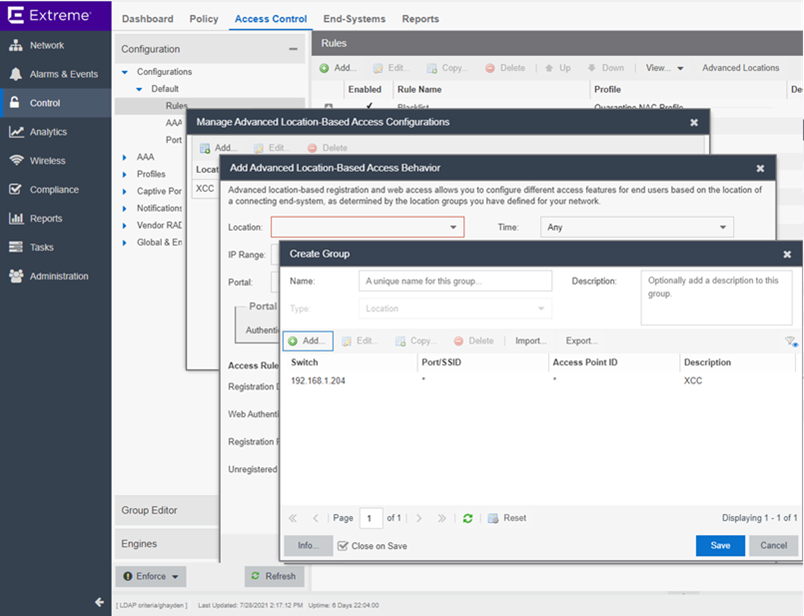Switch to the End-Systems tab
This screenshot has height=616, width=804.
coord(354,18)
